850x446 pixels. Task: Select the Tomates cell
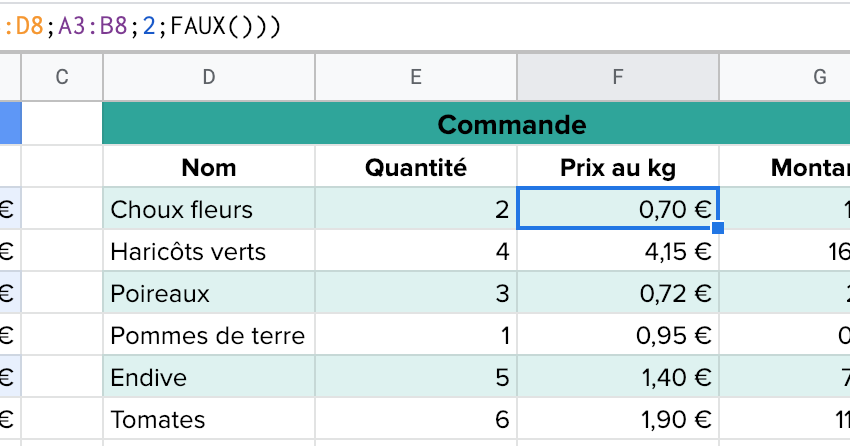pyautogui.click(x=208, y=420)
